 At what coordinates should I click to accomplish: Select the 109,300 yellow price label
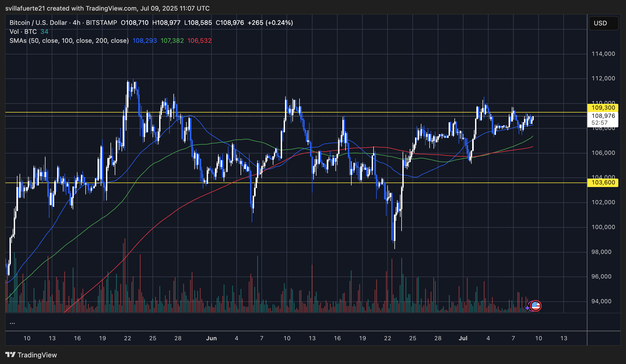coord(603,108)
